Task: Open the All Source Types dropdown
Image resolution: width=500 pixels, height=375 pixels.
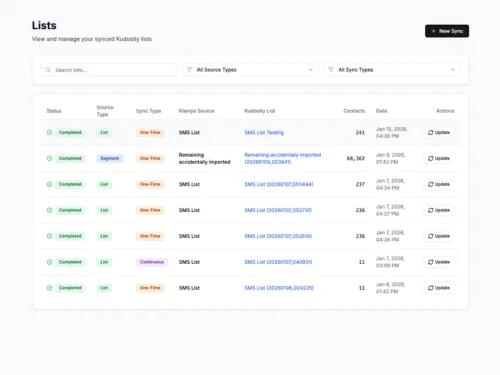Action: coord(251,70)
